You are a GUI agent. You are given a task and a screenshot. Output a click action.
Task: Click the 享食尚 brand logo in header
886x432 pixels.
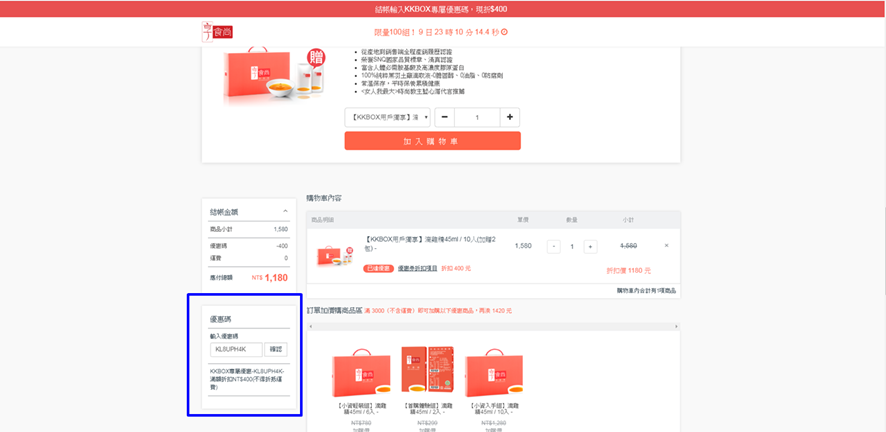(x=217, y=32)
